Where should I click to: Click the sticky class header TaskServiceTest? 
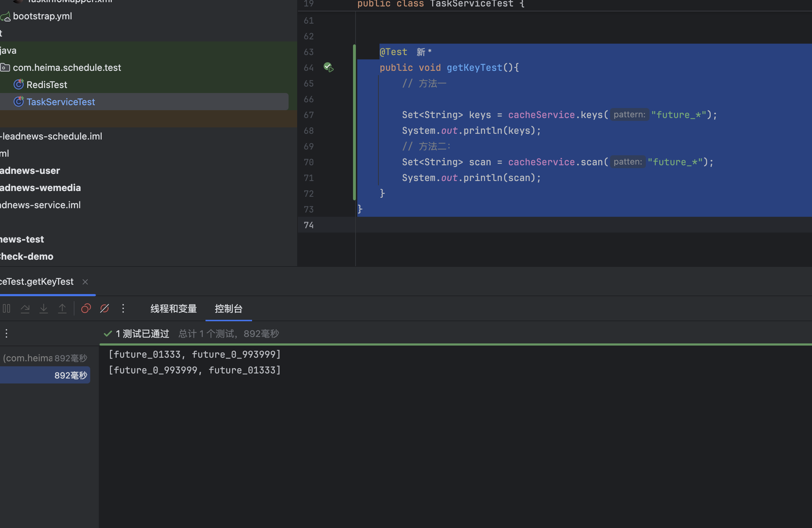tap(472, 4)
